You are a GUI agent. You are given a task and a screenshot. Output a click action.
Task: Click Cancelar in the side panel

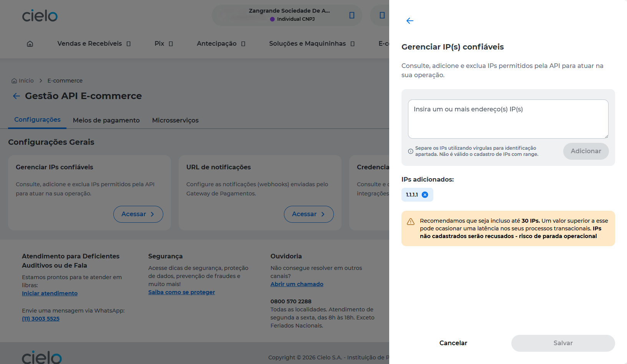coord(453,343)
